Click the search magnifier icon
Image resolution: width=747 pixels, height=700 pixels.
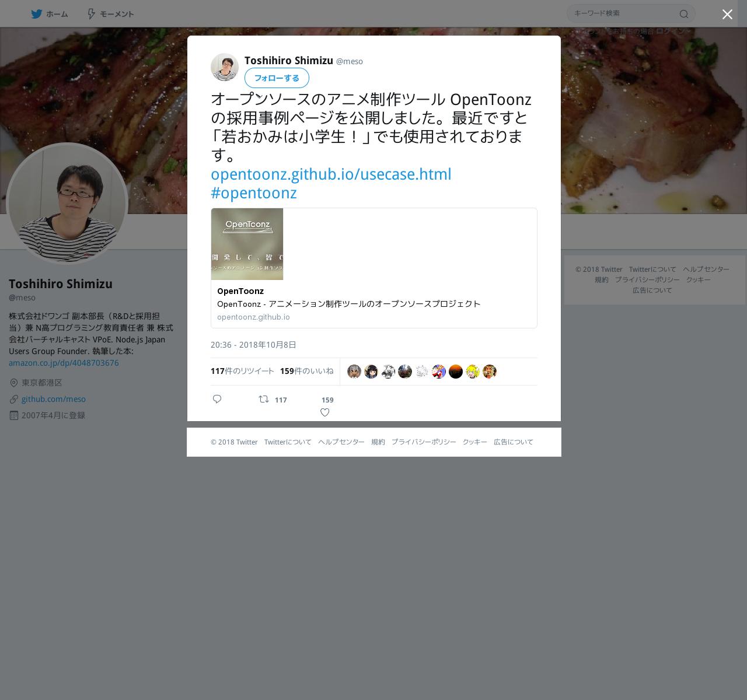click(x=684, y=14)
